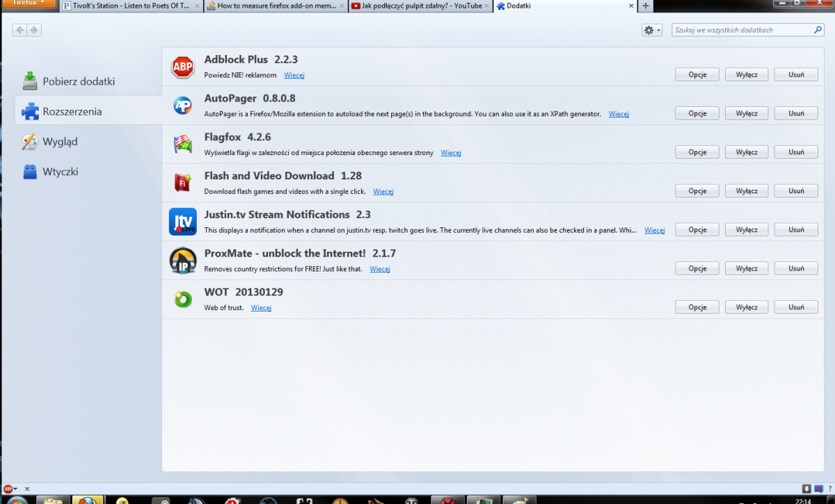The width and height of the screenshot is (835, 504).
Task: Open Opcje for Flagfox
Action: (x=698, y=152)
